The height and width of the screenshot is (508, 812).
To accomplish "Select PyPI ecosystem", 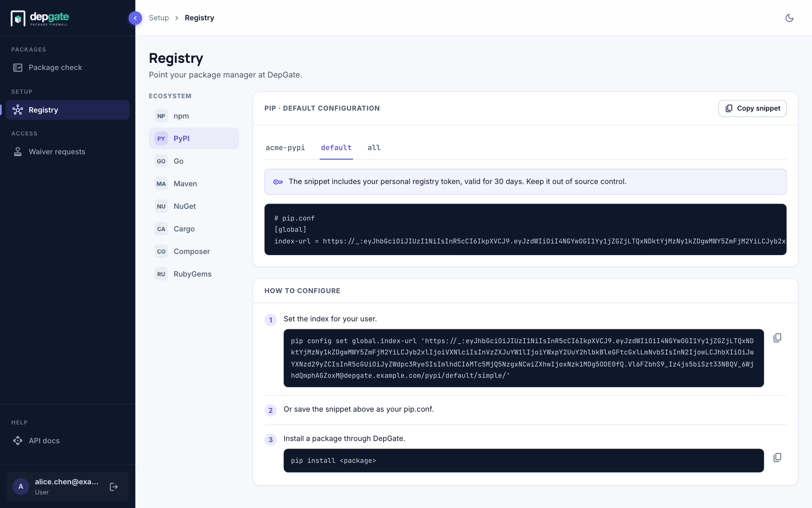I will pos(194,138).
